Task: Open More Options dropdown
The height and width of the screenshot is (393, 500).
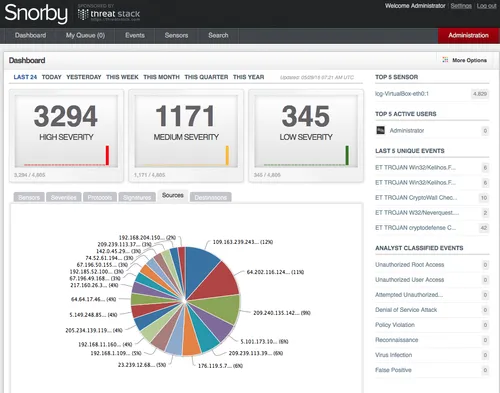Action: coord(464,60)
